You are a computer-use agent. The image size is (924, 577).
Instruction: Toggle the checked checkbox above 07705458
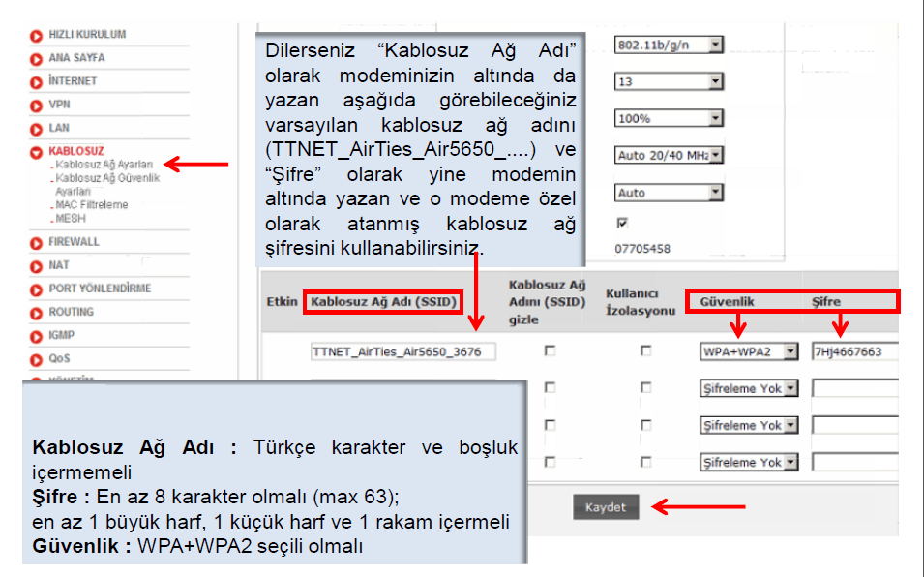point(622,223)
